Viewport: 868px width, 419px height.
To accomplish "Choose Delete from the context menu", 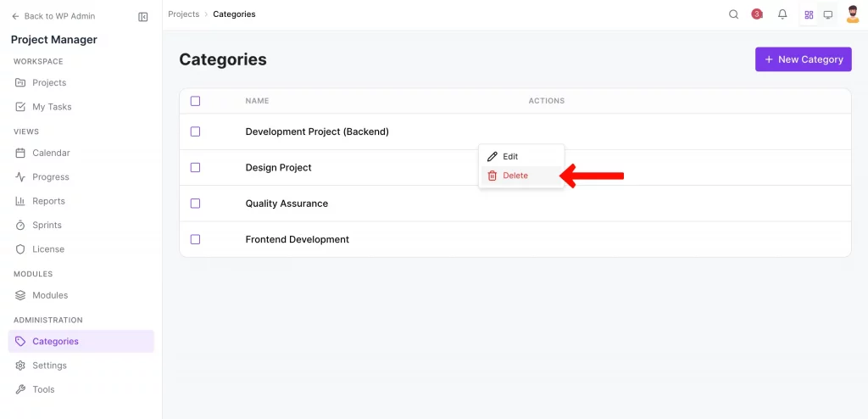I will pos(515,176).
